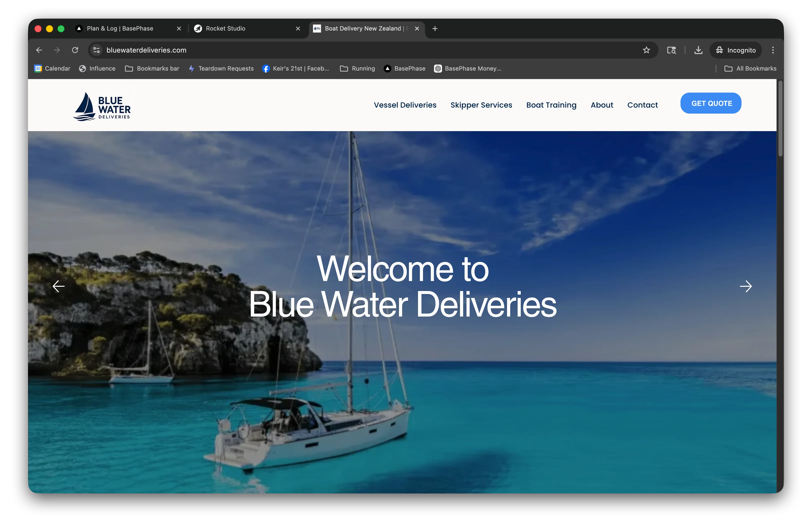812x531 pixels.
Task: Go back using the browser back arrow
Action: [39, 50]
